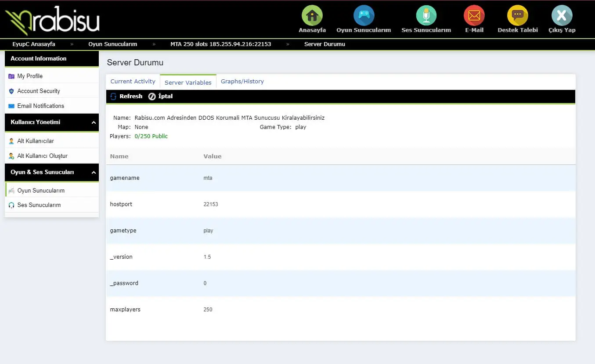Click the hostport value 22153

tap(211, 204)
